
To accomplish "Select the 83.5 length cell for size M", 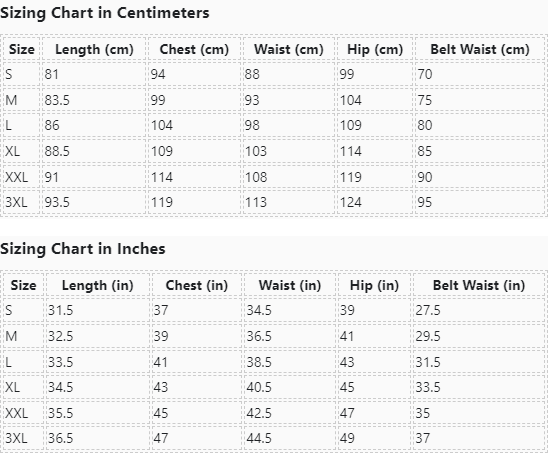I will (94, 100).
